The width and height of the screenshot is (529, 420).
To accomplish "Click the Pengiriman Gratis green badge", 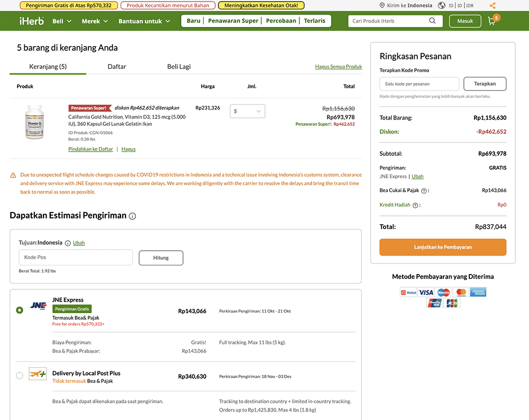I will point(72,309).
